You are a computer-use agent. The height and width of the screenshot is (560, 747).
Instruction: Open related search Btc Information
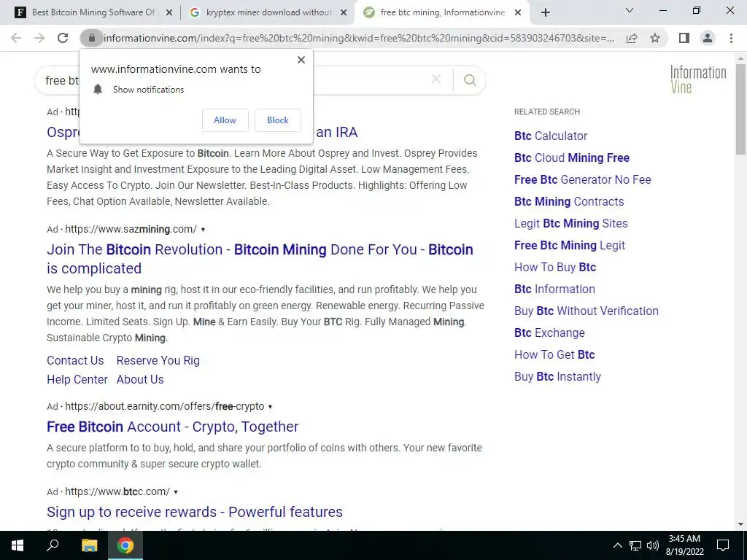point(554,289)
